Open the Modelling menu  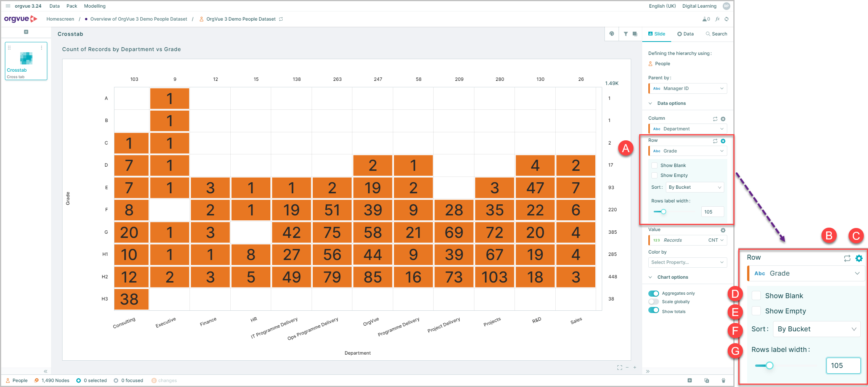(x=95, y=6)
